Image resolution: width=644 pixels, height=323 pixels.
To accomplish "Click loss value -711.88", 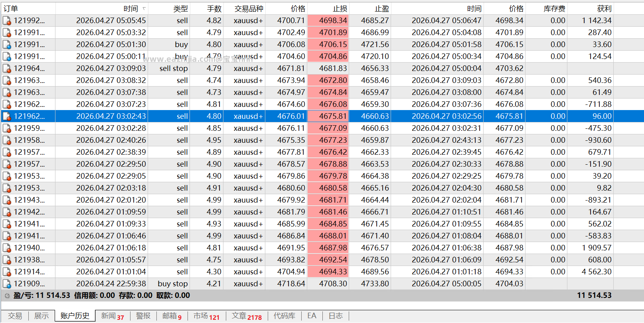I will pyautogui.click(x=599, y=104).
